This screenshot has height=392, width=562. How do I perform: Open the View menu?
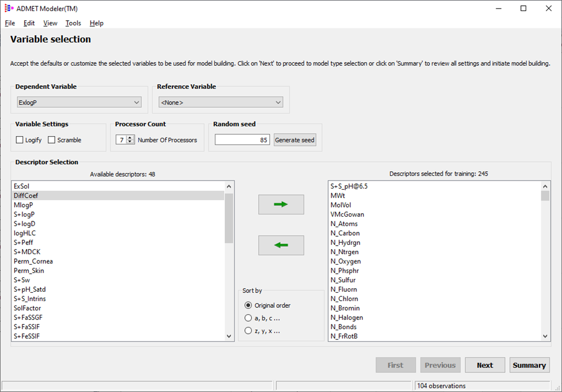coord(50,23)
